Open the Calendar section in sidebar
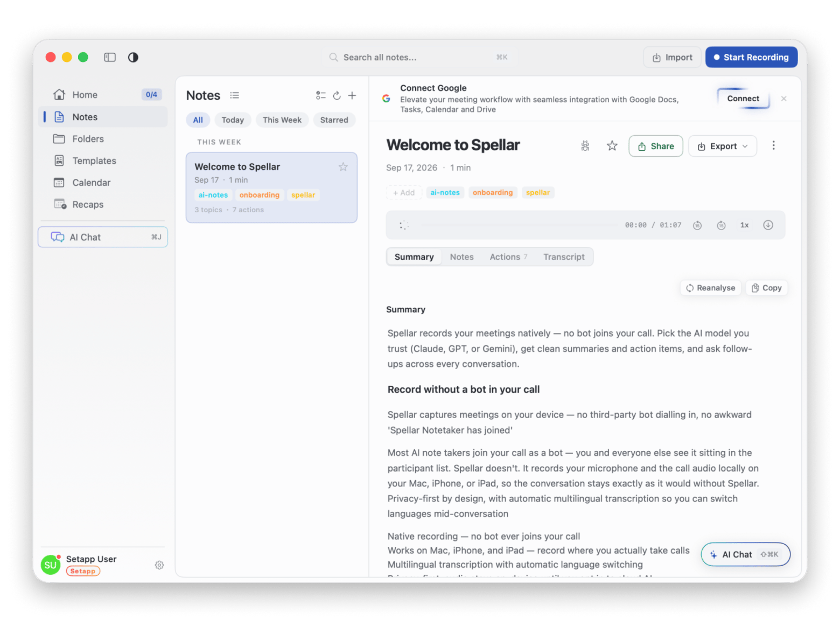The width and height of the screenshot is (840, 626). point(103,183)
